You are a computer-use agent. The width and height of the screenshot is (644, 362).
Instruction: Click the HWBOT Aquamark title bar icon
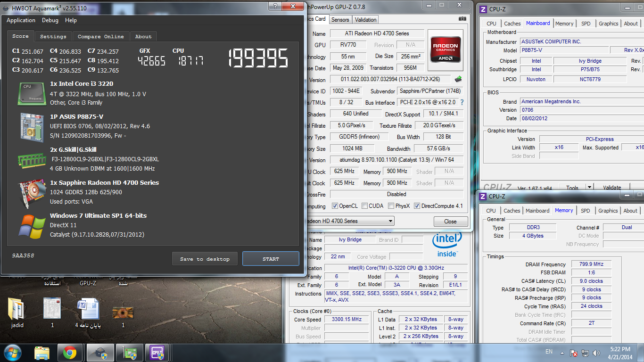[6, 8]
